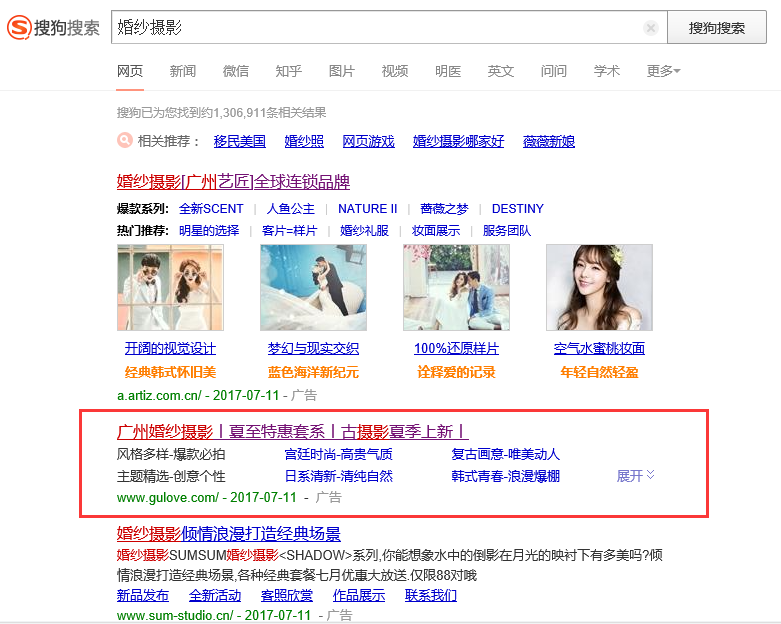Screen dimensions: 781x624
Task: Open the 人鱼公主 series link
Action: 291,208
